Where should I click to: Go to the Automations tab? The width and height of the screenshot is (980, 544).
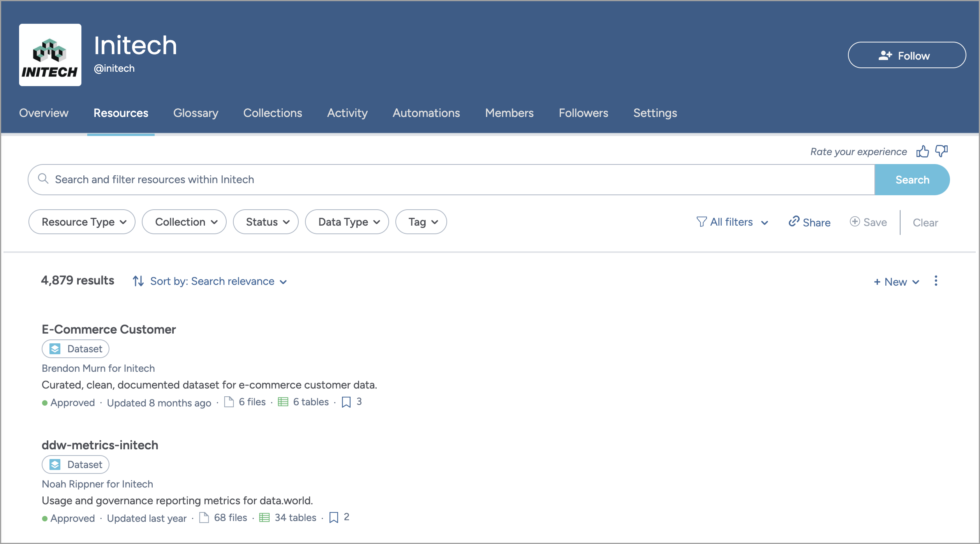[x=426, y=113]
